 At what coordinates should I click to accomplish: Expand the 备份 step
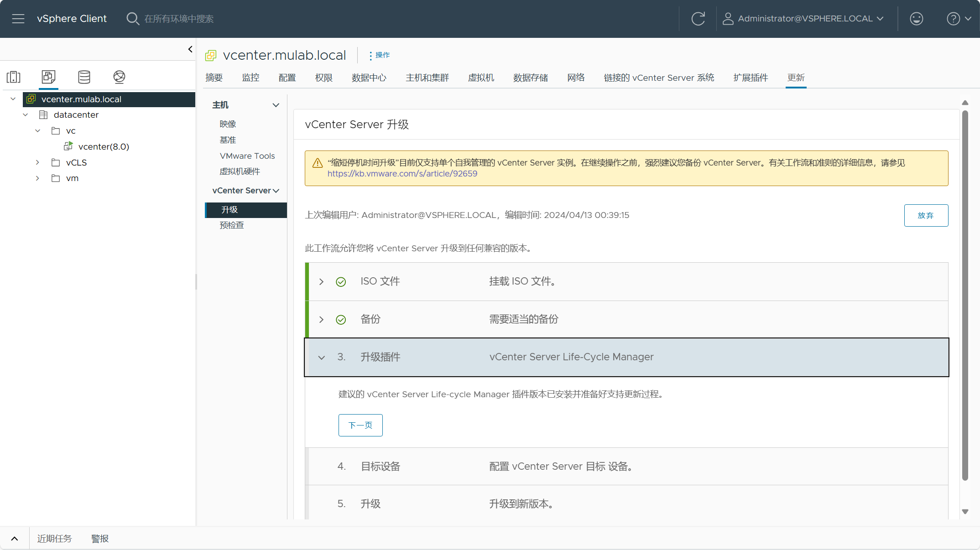pos(321,320)
